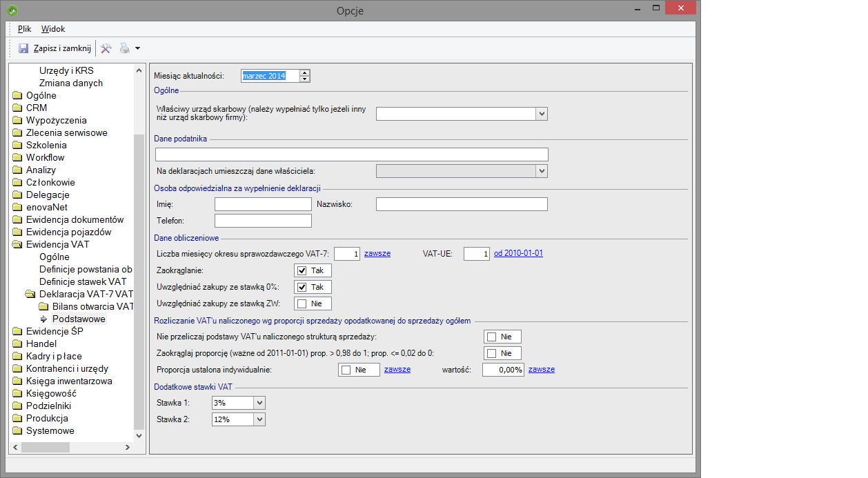Open the CRM folder icon
The width and height of the screenshot is (868, 478).
[18, 108]
